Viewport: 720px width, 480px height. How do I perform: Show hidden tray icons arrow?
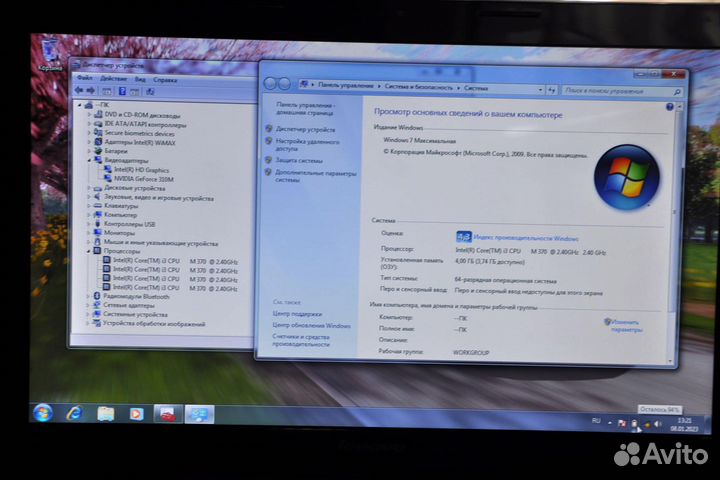pyautogui.click(x=609, y=423)
